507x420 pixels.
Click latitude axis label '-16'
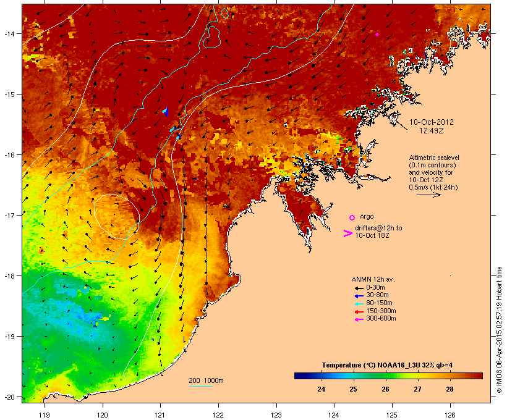[9, 155]
